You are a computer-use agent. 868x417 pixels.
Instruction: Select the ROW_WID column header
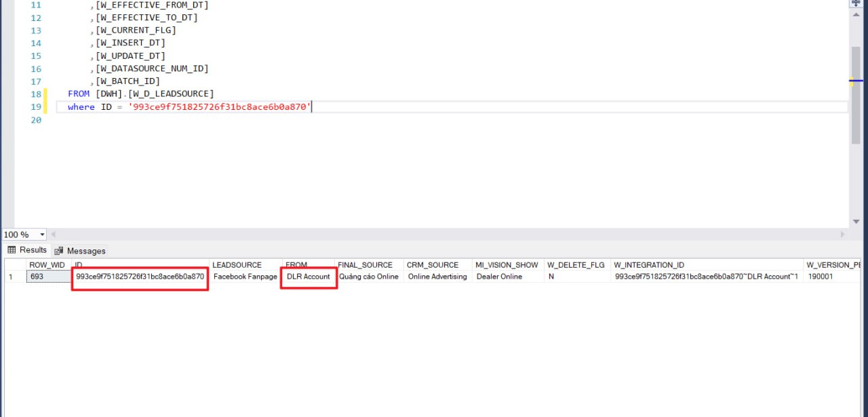click(47, 265)
